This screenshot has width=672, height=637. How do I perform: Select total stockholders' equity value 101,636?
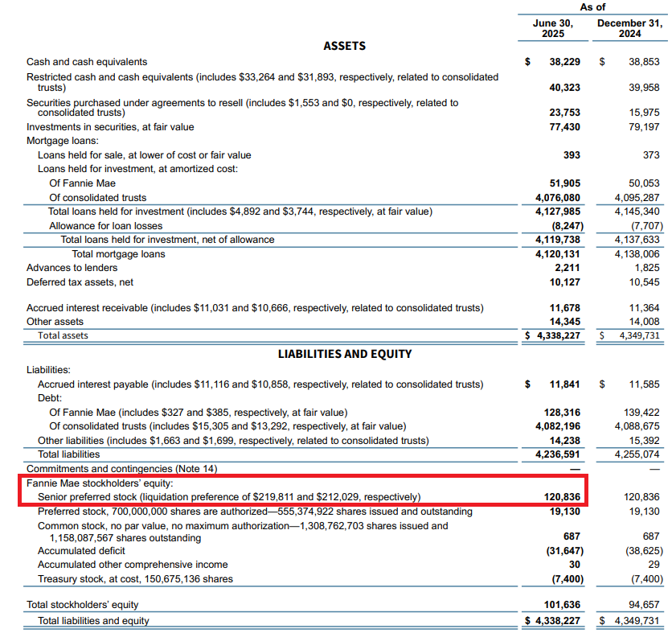[563, 605]
